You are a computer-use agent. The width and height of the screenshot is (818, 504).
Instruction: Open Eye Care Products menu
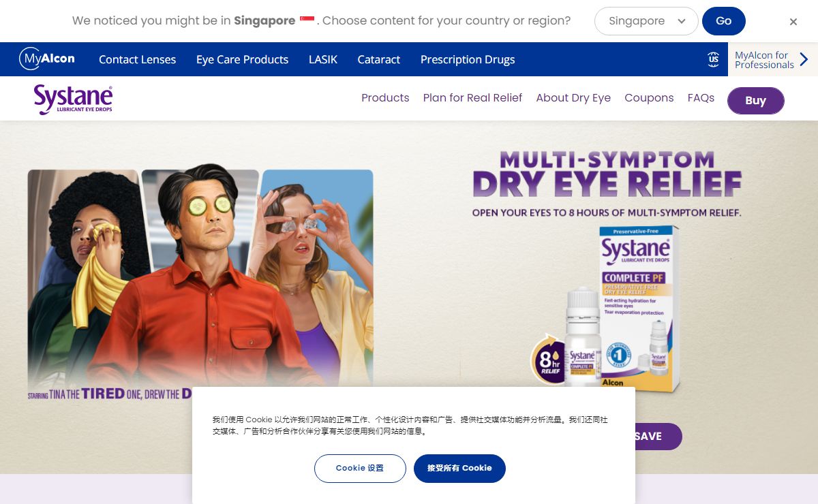coord(242,59)
